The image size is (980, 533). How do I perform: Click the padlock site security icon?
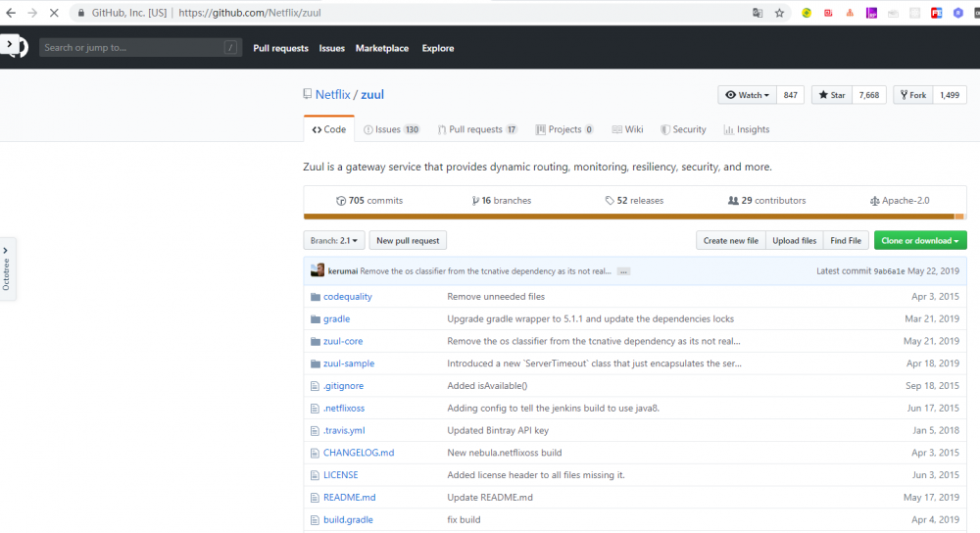81,14
